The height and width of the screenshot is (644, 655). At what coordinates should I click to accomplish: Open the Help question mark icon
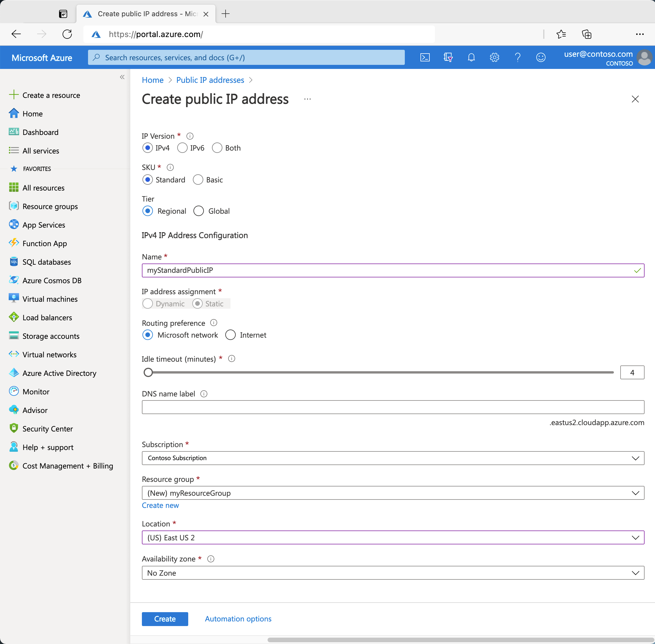tap(517, 58)
